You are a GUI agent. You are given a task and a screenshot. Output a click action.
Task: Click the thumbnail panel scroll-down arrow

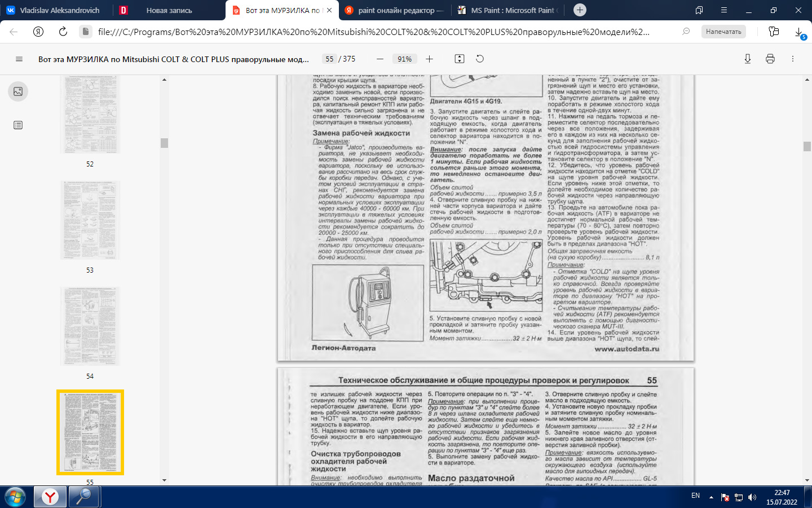click(164, 480)
